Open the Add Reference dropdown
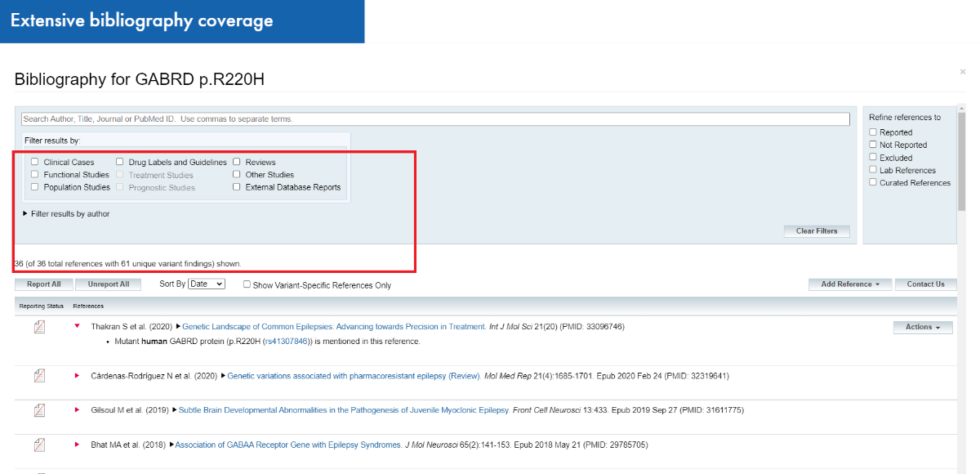This screenshot has height=474, width=980. point(850,284)
